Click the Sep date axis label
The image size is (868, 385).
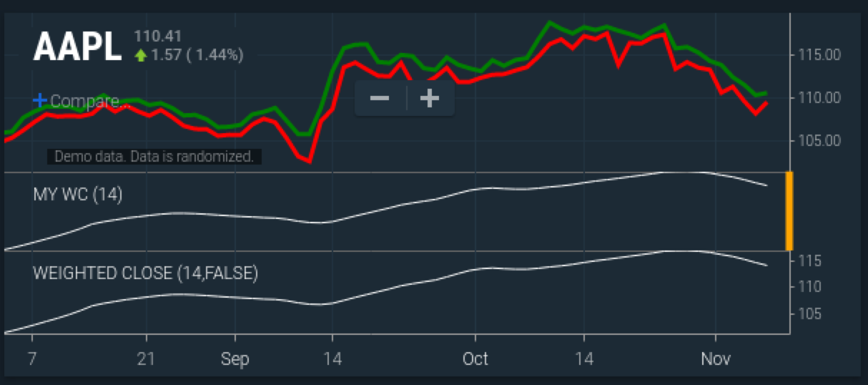tap(235, 359)
